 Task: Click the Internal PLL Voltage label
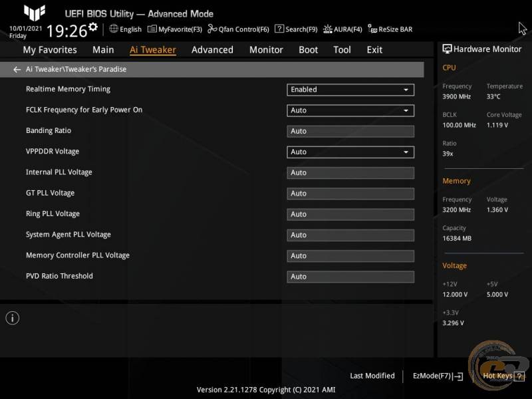(59, 172)
